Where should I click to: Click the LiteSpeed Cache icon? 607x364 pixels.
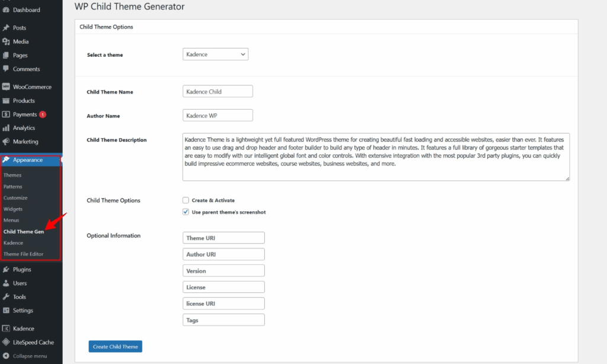pyautogui.click(x=6, y=342)
